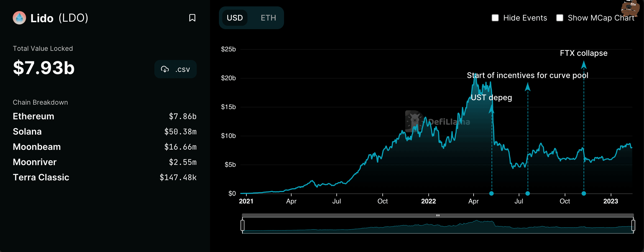Grab the right handle of range slider
The width and height of the screenshot is (644, 252).
633,225
